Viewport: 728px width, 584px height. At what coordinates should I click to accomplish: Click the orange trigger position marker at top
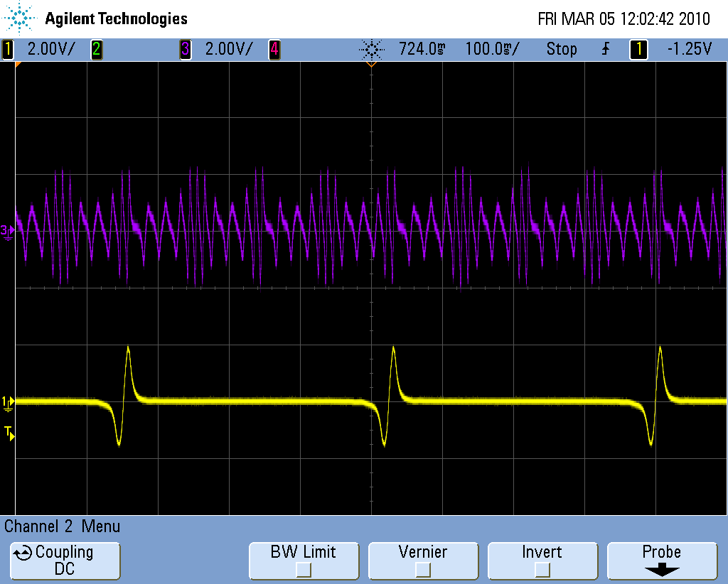370,65
